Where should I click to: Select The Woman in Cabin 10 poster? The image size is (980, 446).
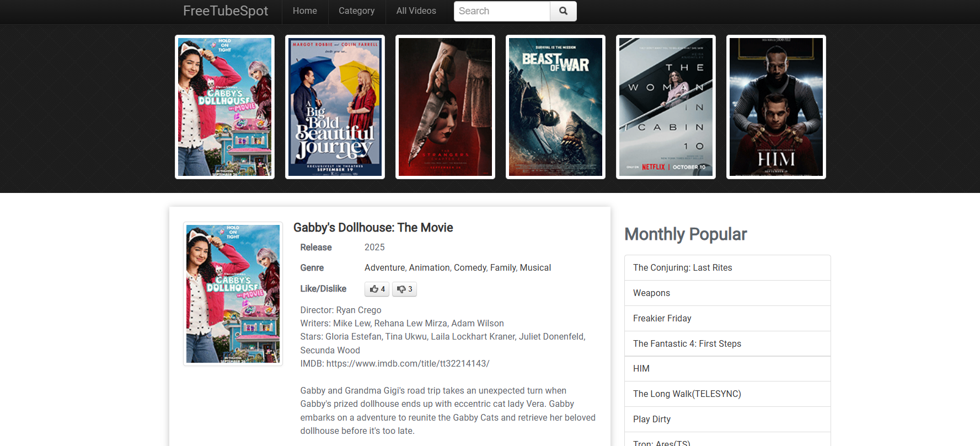[666, 107]
